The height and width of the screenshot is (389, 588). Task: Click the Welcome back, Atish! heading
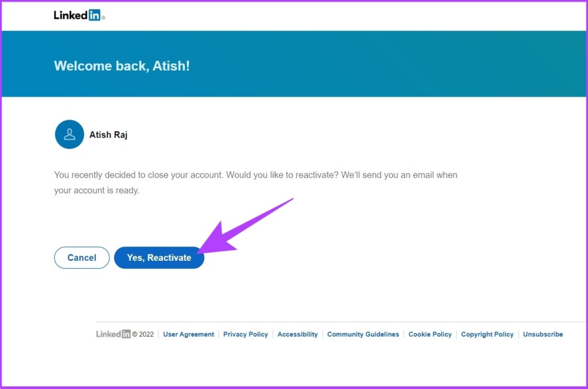tap(122, 66)
